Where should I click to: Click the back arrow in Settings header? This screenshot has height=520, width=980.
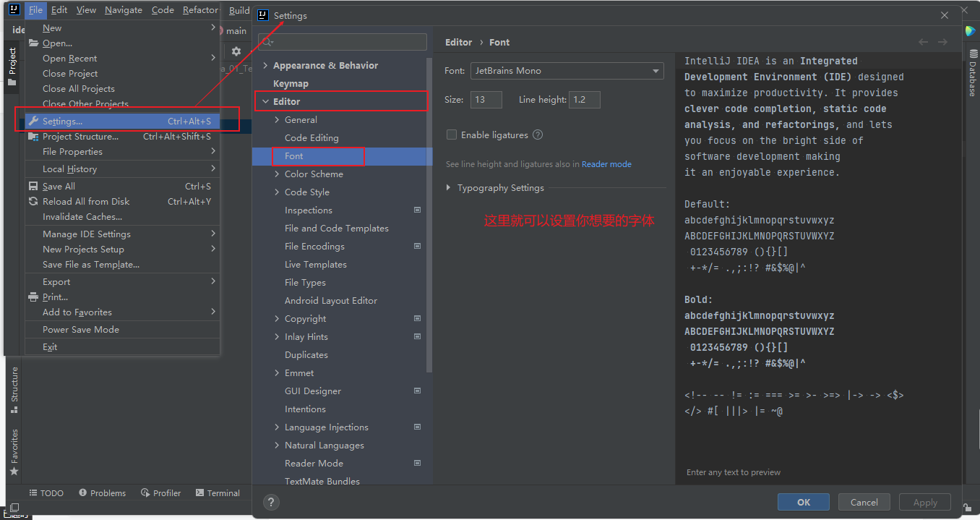click(x=923, y=42)
